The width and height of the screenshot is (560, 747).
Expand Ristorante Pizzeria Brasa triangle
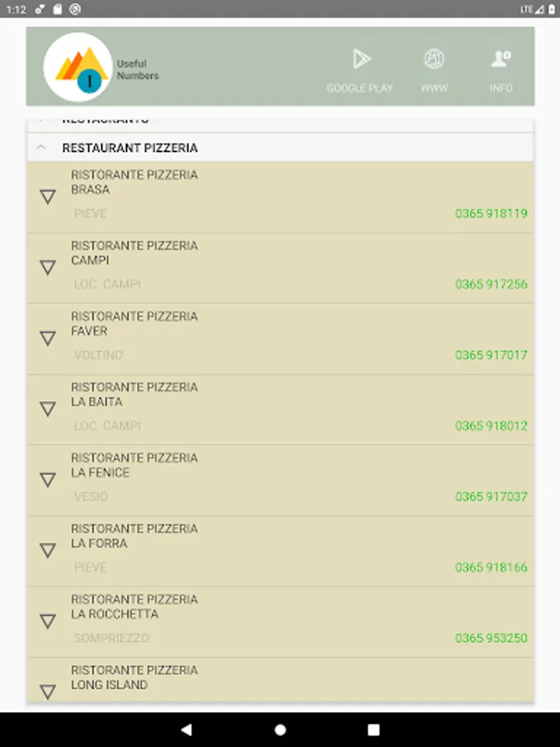pos(48,197)
